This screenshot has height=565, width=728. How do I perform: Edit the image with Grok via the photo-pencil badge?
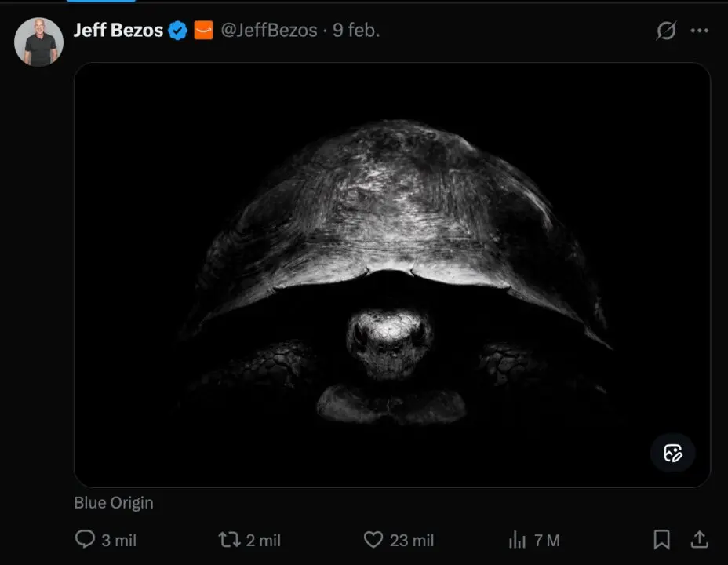pos(672,454)
